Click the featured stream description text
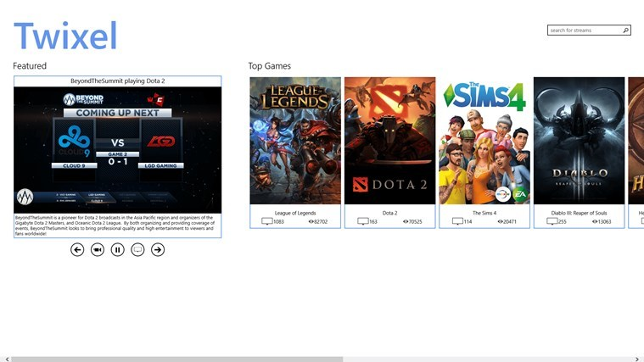 [115, 226]
